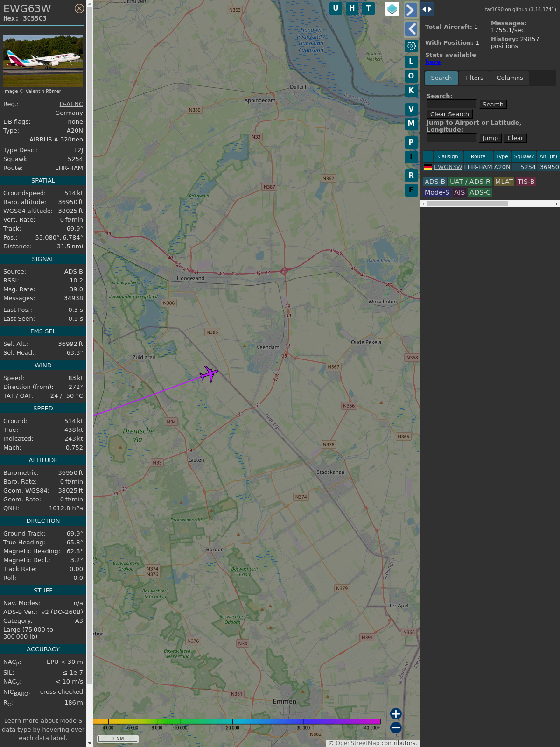560x747 pixels.
Task: Toggle the ADS-B source legend
Action: click(x=435, y=182)
